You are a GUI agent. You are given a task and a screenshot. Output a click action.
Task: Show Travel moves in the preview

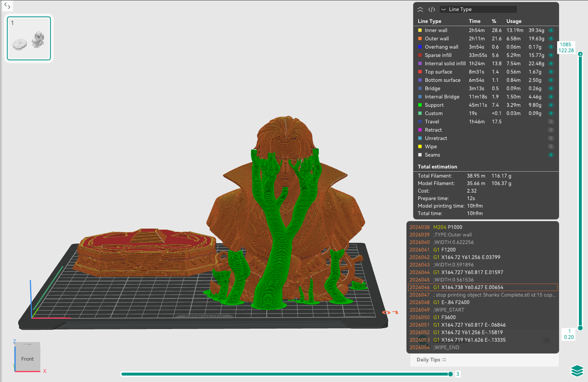[551, 122]
